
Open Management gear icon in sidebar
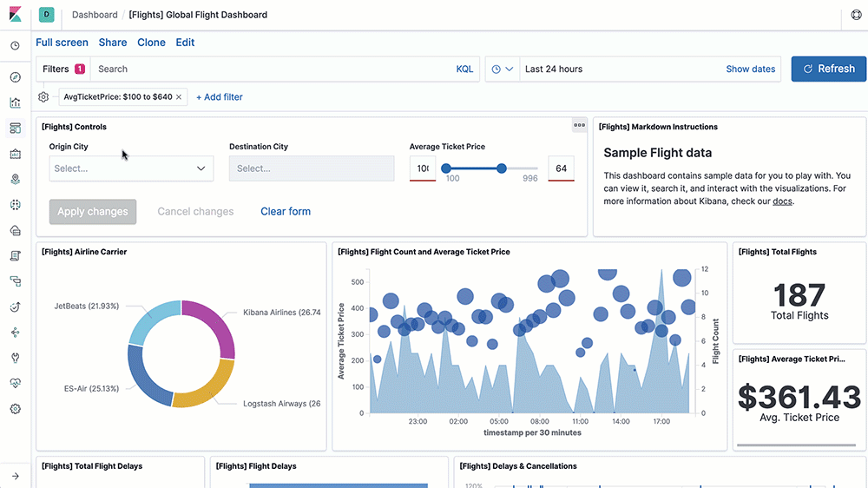click(x=15, y=408)
